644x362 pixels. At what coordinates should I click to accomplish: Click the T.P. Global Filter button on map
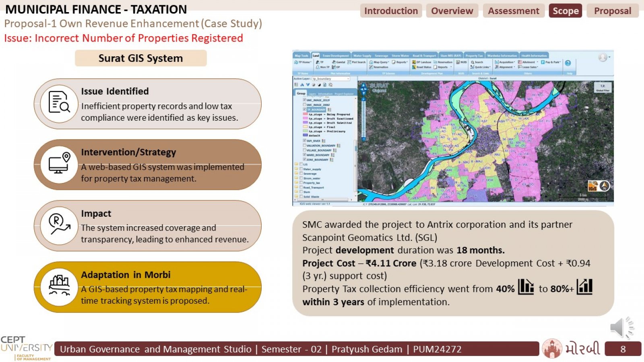603,88
